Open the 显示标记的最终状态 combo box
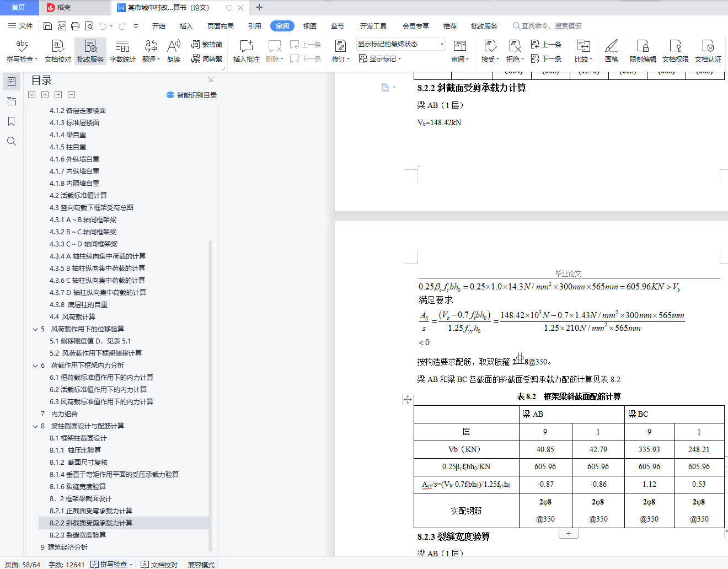This screenshot has height=569, width=728. tap(401, 44)
